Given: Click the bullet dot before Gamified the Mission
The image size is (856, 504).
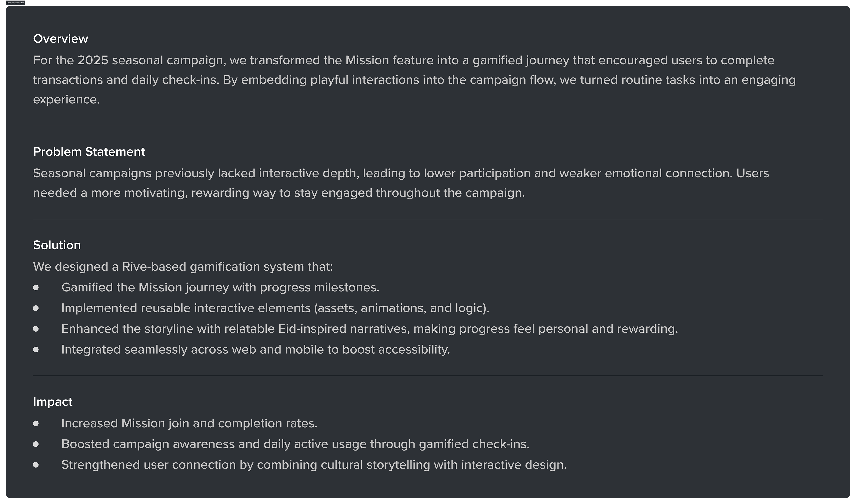Looking at the screenshot, I should (x=36, y=288).
